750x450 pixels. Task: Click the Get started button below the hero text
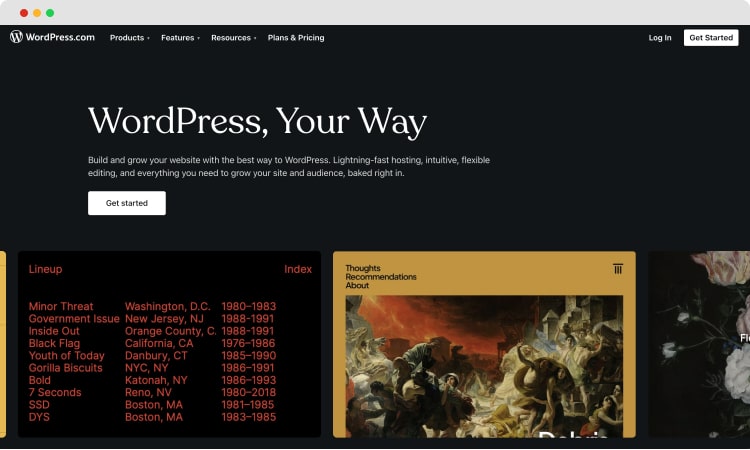point(127,203)
